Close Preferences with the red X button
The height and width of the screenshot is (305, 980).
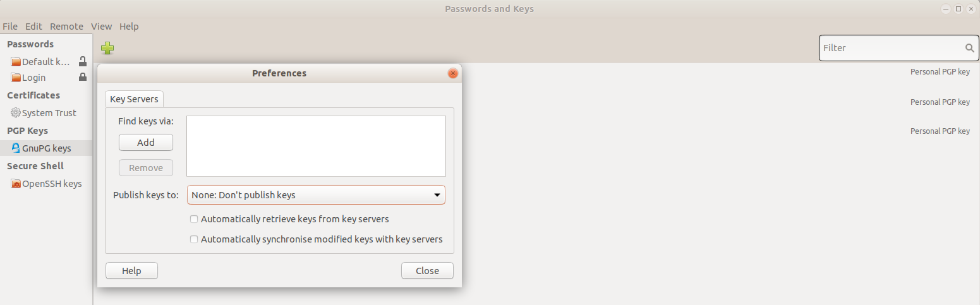pos(452,73)
